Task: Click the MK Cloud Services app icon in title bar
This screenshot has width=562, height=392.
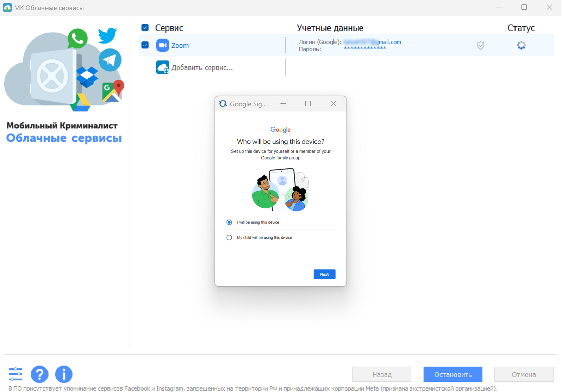Action: coord(7,7)
